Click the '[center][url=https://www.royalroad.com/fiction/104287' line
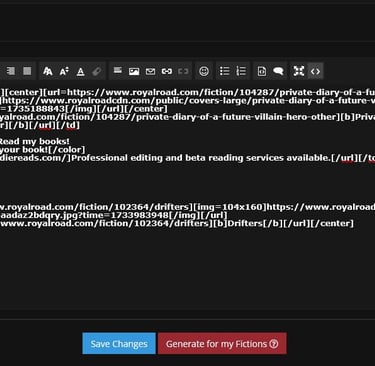This screenshot has height=366, width=375. [x=187, y=92]
